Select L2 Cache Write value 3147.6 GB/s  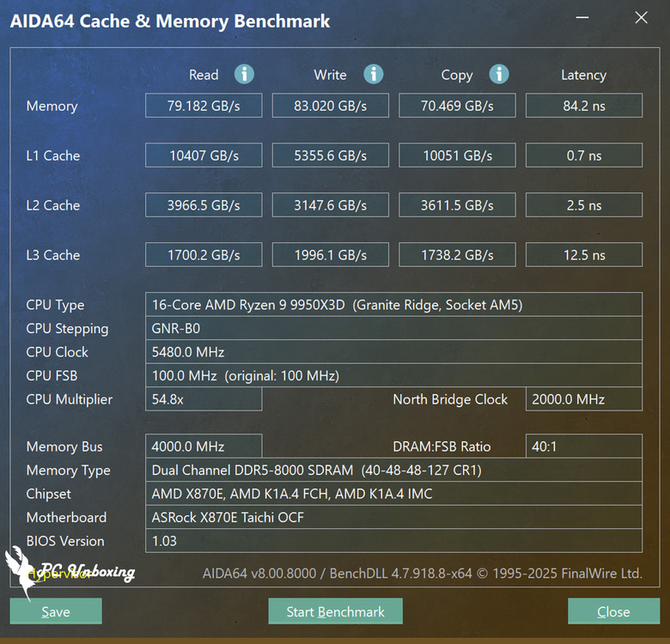[x=331, y=205]
